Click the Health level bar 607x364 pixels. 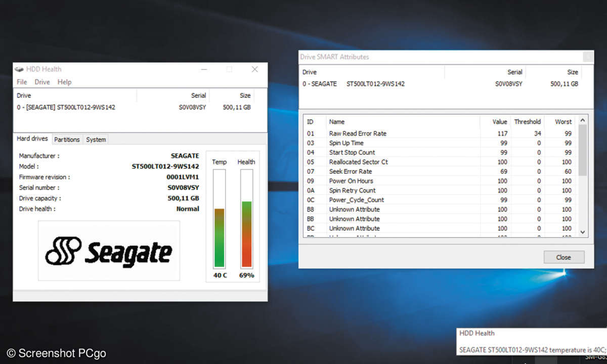coord(246,218)
